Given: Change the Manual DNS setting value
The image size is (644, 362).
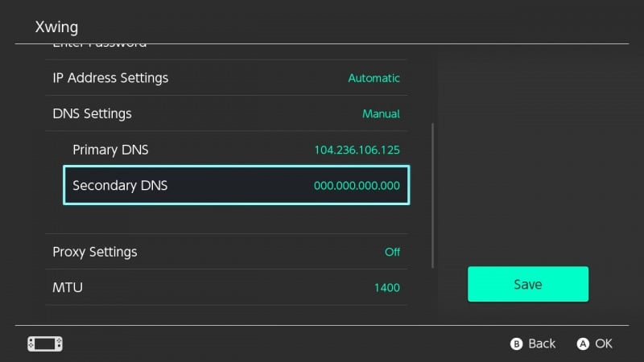Looking at the screenshot, I should 381,113.
